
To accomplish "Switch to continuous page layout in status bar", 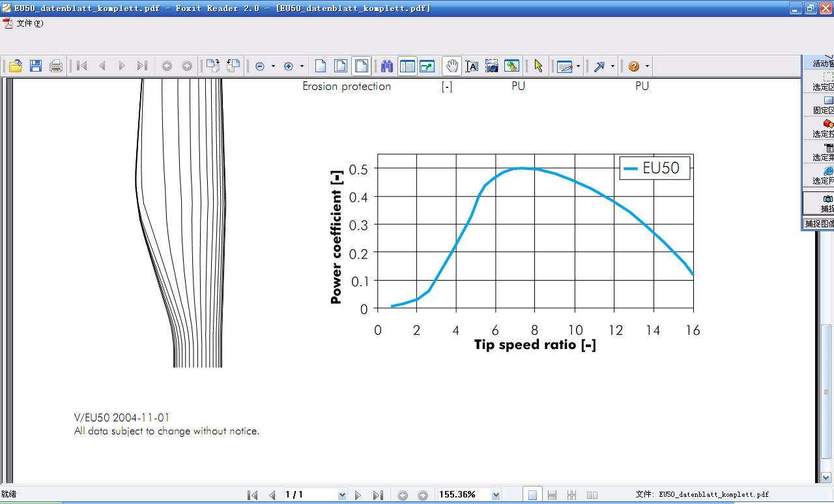I will coord(552,495).
